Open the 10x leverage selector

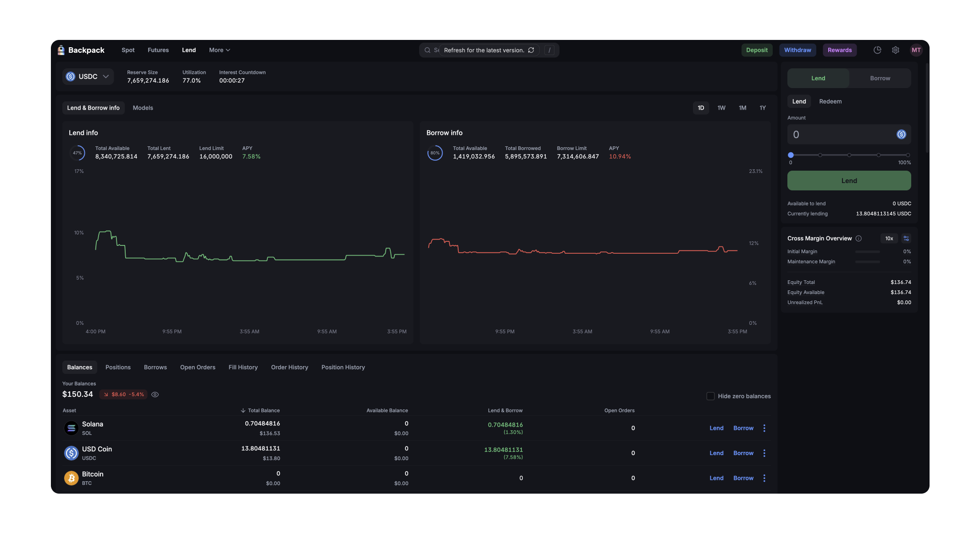(x=889, y=239)
